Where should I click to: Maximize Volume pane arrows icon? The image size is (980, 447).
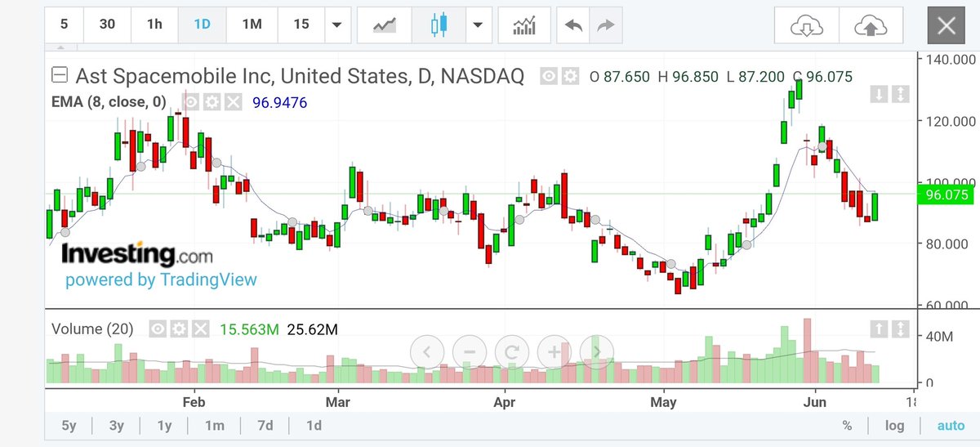pos(899,328)
